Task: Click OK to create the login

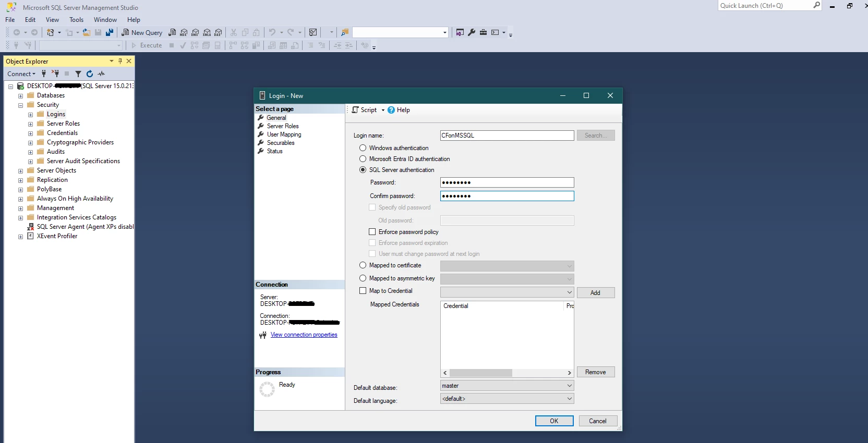Action: click(554, 421)
